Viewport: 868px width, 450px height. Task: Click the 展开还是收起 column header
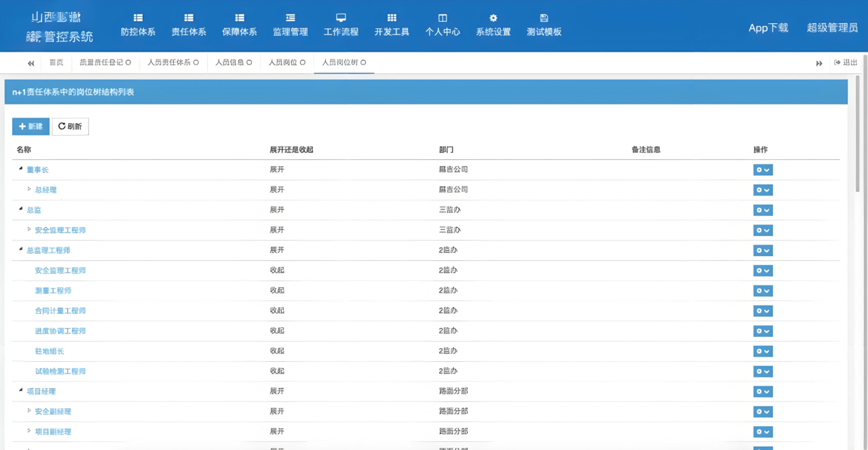click(291, 149)
